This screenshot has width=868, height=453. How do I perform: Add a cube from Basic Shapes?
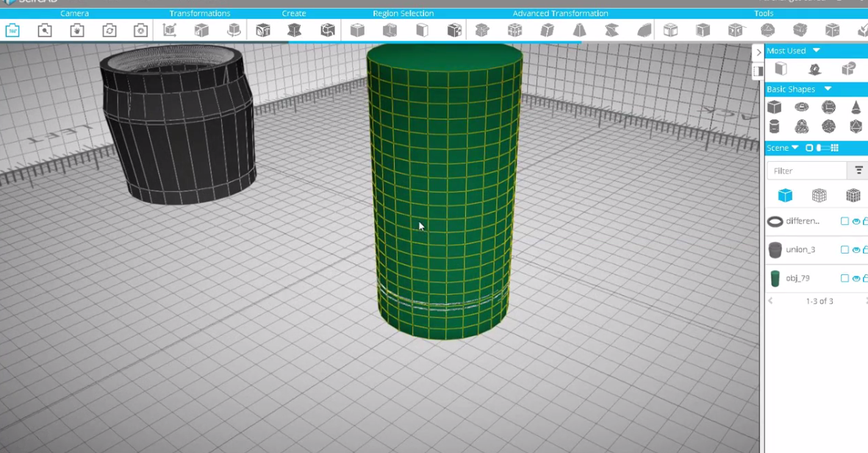point(775,107)
